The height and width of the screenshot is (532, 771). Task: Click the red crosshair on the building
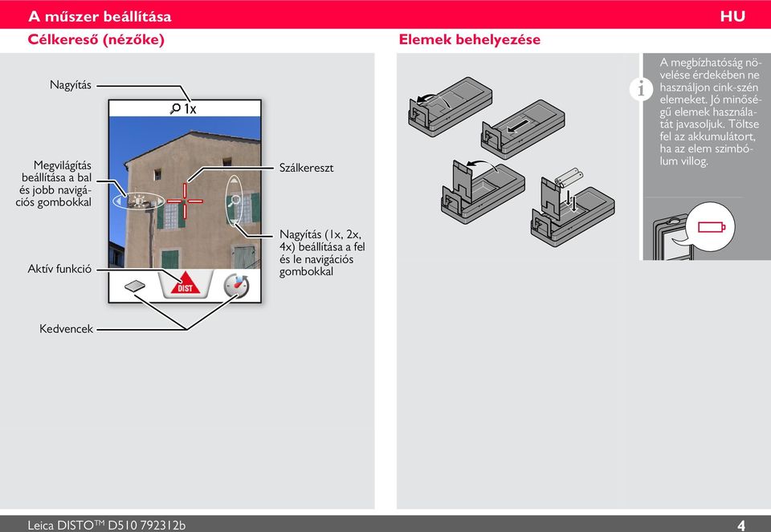click(185, 201)
